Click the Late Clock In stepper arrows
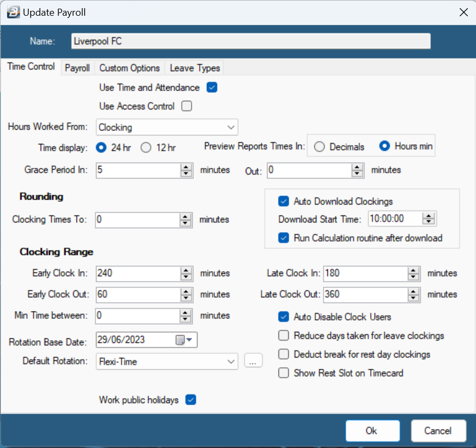 click(413, 274)
